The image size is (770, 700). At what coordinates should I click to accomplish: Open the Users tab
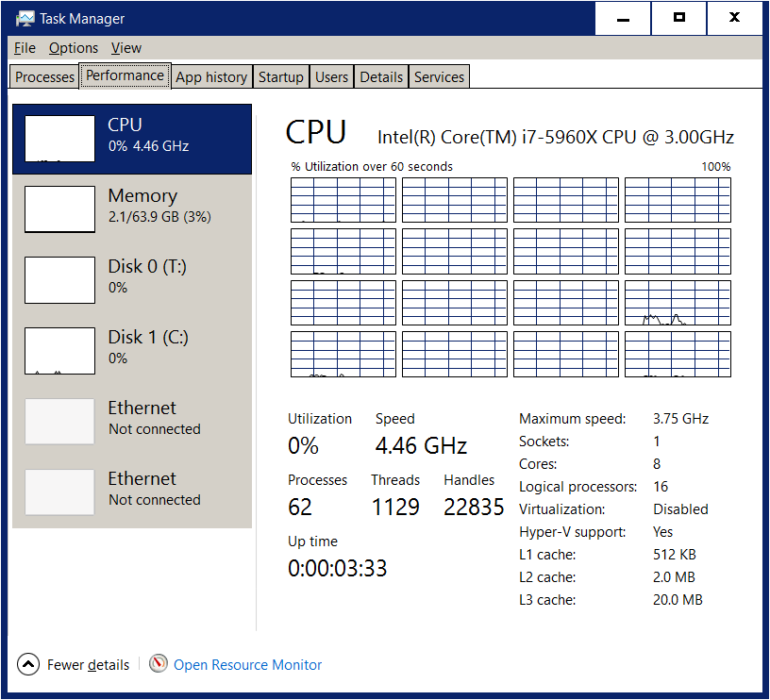331,77
